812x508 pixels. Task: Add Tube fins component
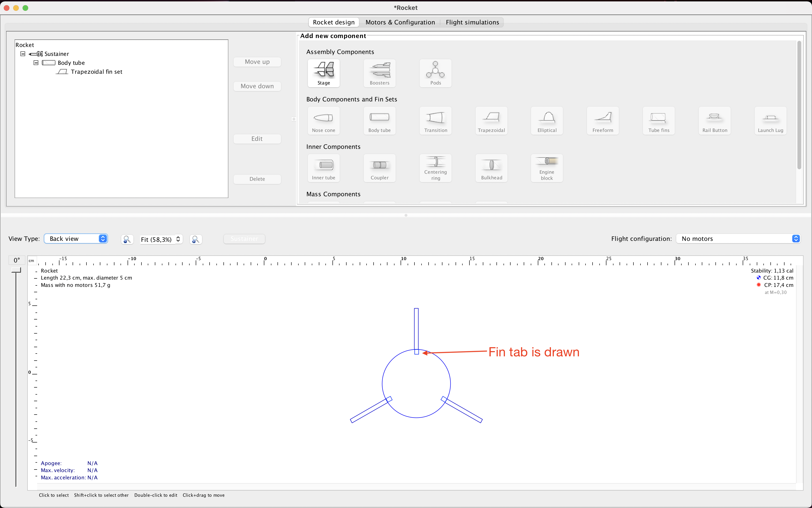coord(659,121)
